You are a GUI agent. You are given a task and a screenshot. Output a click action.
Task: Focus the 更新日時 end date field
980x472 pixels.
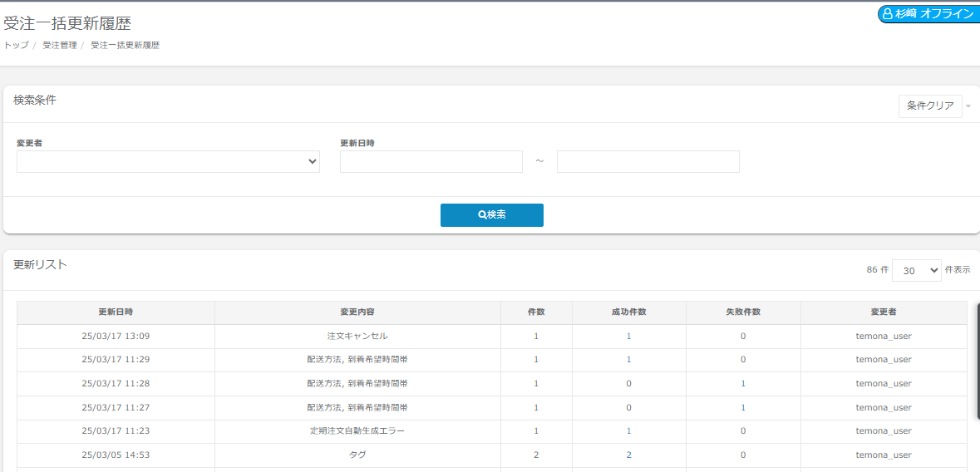(x=648, y=161)
